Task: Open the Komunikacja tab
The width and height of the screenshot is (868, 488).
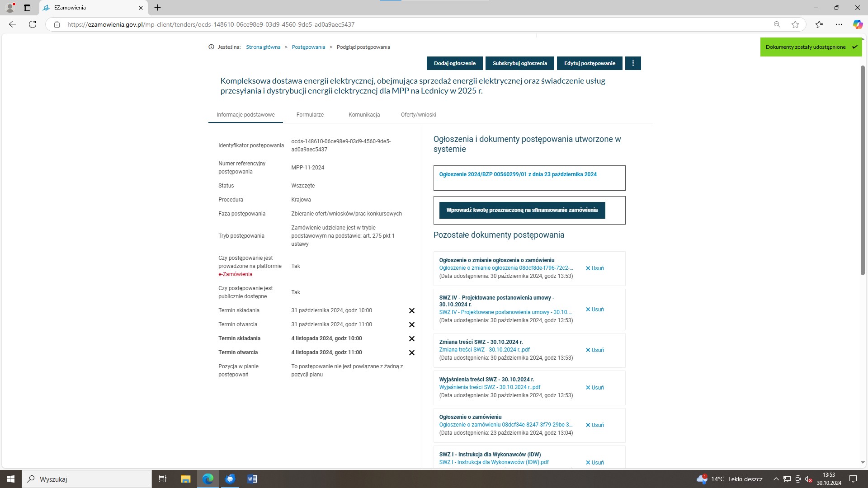Action: click(x=364, y=115)
